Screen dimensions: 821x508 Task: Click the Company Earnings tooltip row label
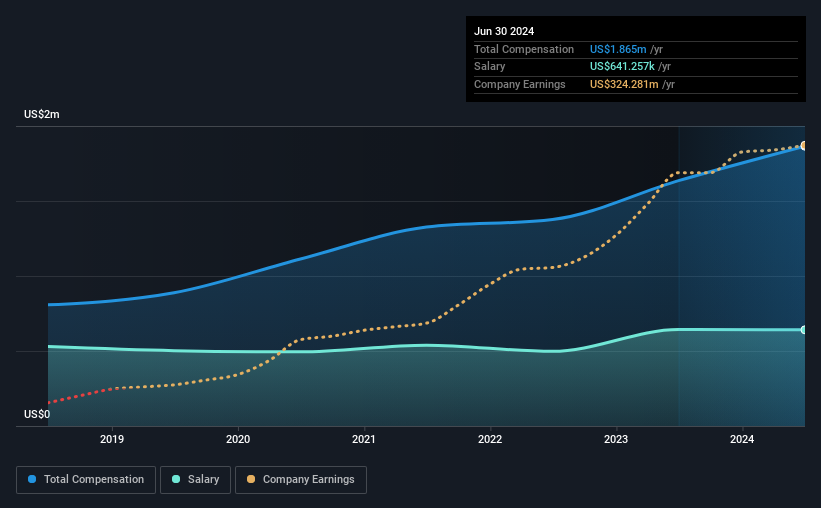pos(519,84)
